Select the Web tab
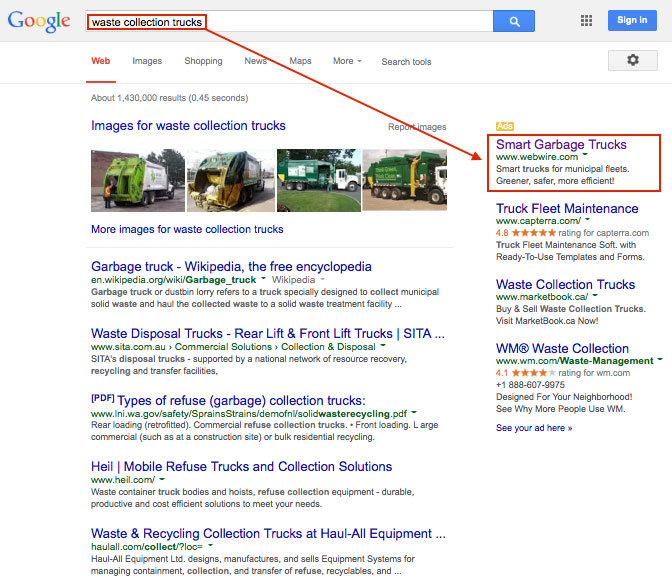The width and height of the screenshot is (672, 588). [x=101, y=61]
